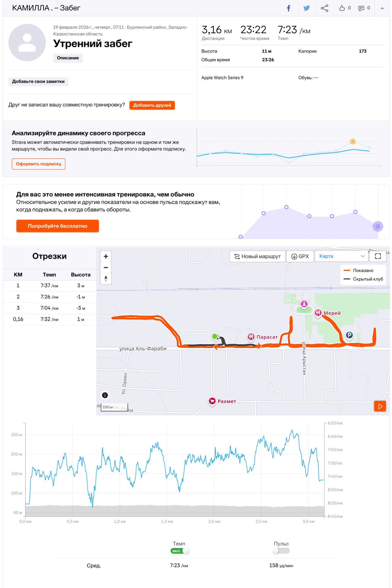Zoom in on the map
The image size is (392, 588).
point(106,256)
